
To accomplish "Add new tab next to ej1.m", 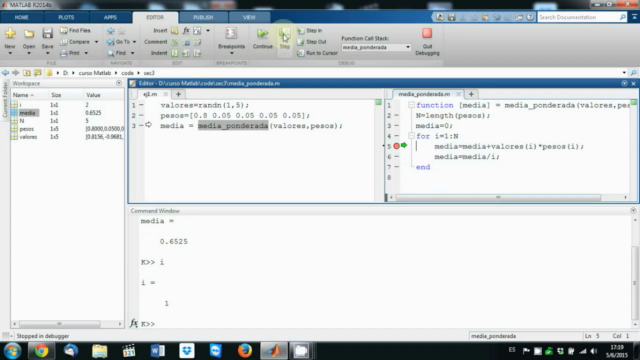I will coord(178,94).
